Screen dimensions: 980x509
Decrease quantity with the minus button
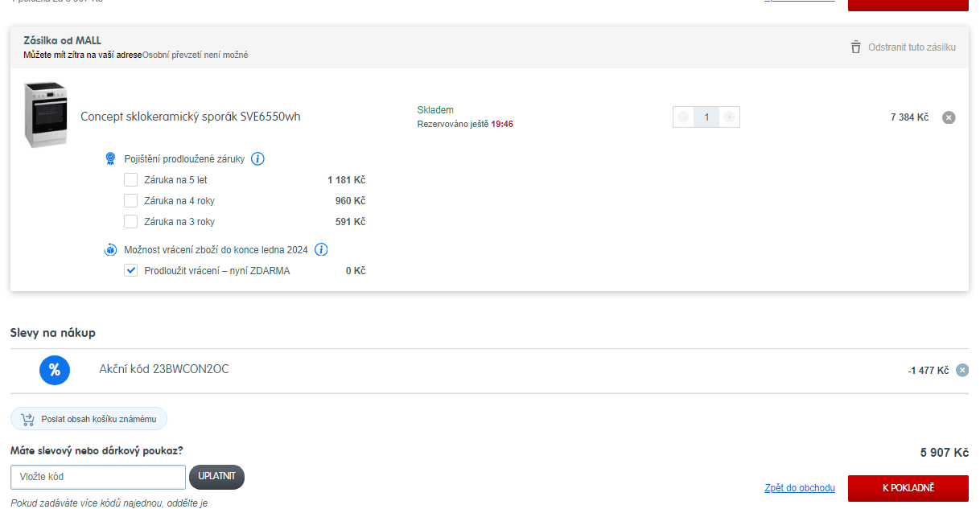click(683, 117)
